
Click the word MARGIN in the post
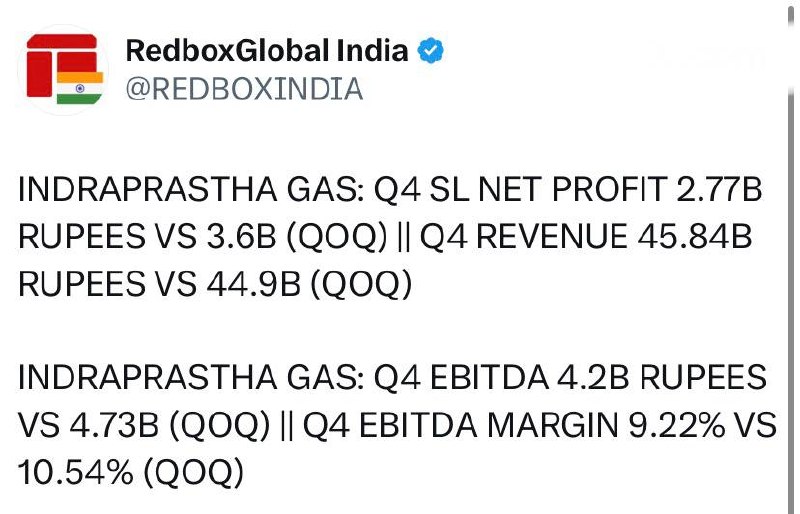[553, 425]
